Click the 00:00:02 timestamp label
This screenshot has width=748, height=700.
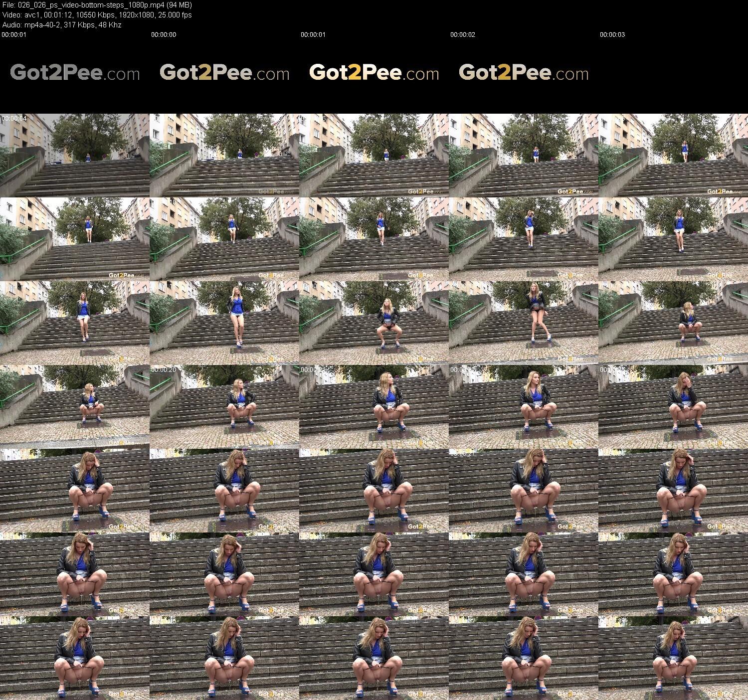[x=463, y=35]
